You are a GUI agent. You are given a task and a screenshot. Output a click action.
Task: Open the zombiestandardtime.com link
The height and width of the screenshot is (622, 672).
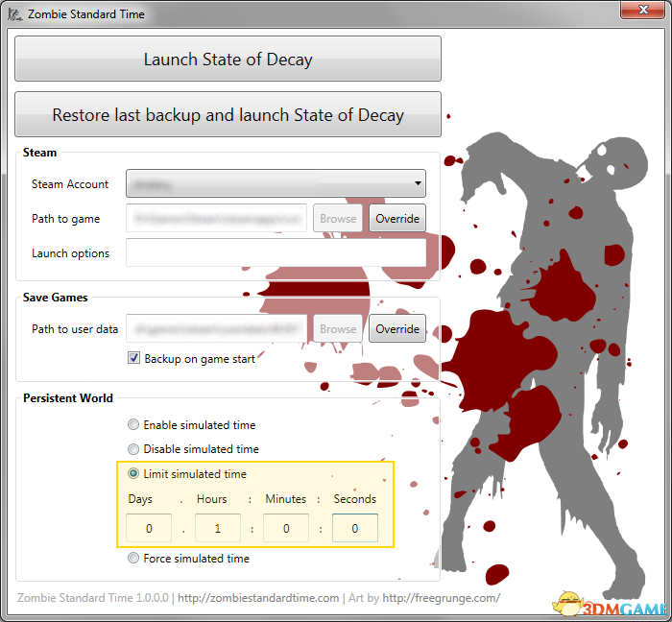(258, 598)
